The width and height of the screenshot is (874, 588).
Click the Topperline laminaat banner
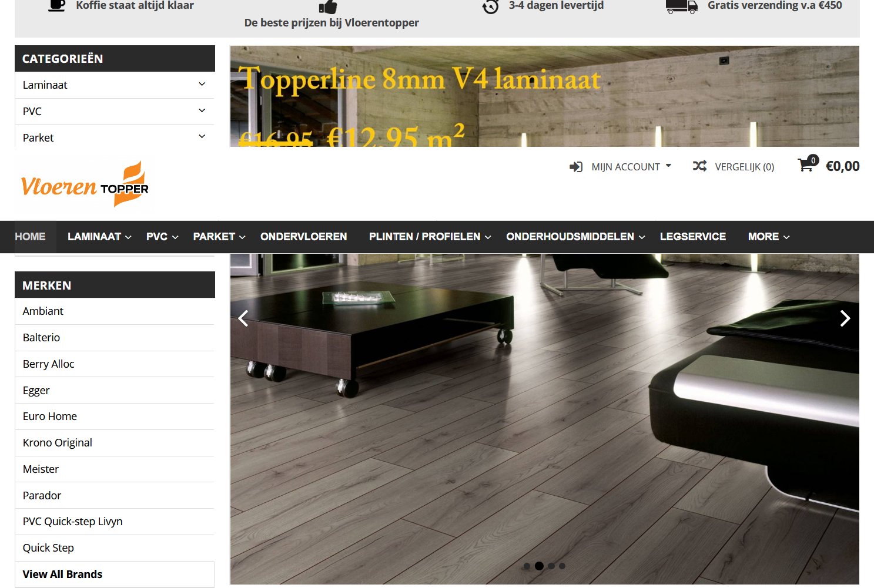point(544,96)
